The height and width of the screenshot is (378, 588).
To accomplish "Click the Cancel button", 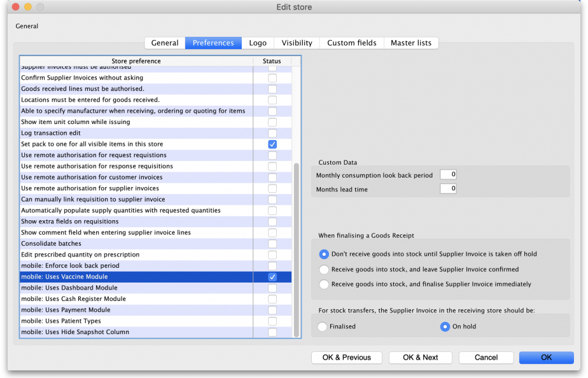I will pyautogui.click(x=486, y=357).
